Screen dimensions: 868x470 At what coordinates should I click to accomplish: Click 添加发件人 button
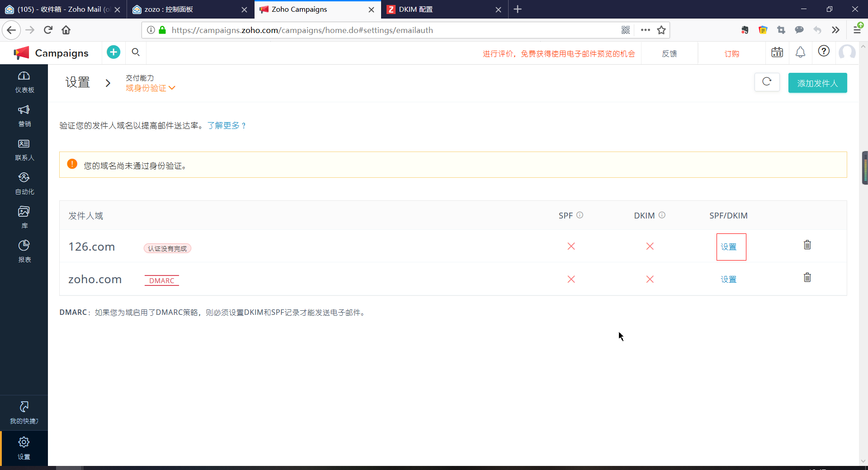817,83
